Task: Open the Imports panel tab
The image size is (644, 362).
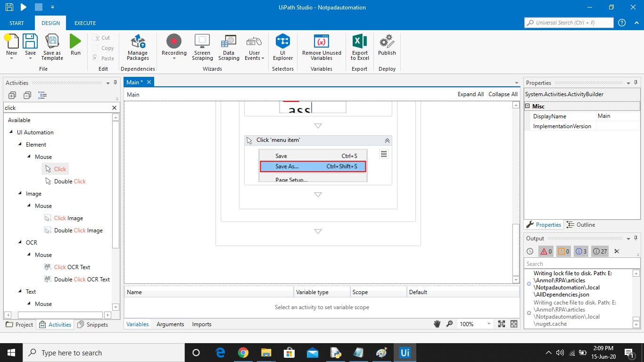Action: point(202,324)
